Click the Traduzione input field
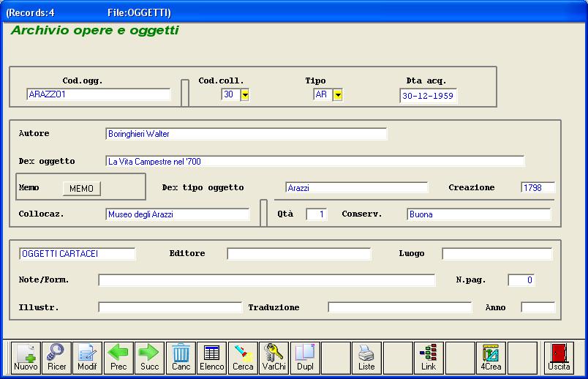This screenshot has height=379, width=588. click(x=400, y=307)
